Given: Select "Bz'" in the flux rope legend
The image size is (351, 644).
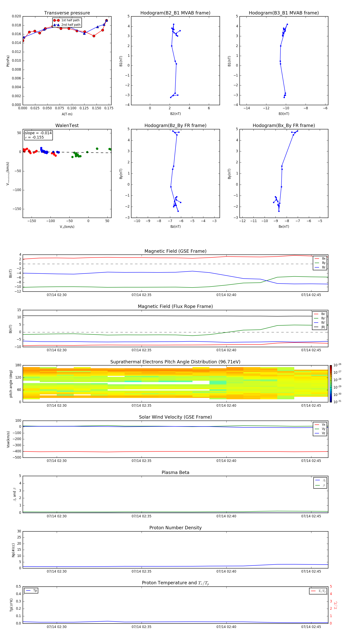Looking at the screenshot, I should (320, 323).
